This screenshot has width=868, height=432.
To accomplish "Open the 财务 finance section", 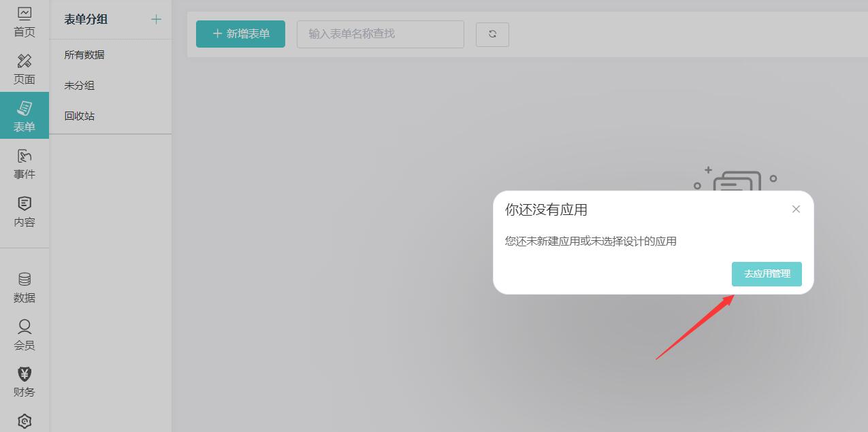I will (25, 382).
